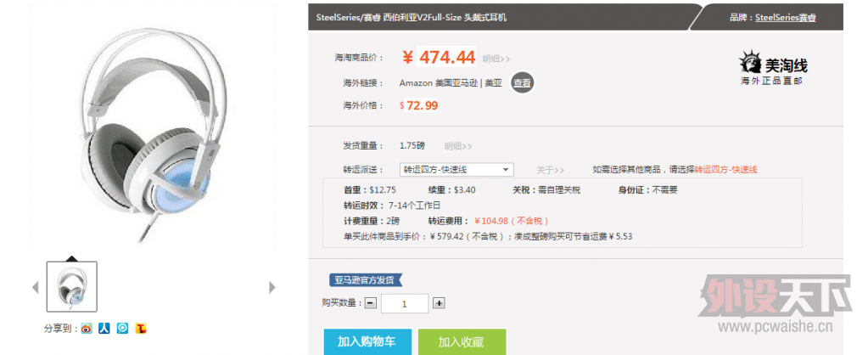Image resolution: width=868 pixels, height=355 pixels.
Task: Share product to Tencent Weibo icon
Action: pos(122,329)
